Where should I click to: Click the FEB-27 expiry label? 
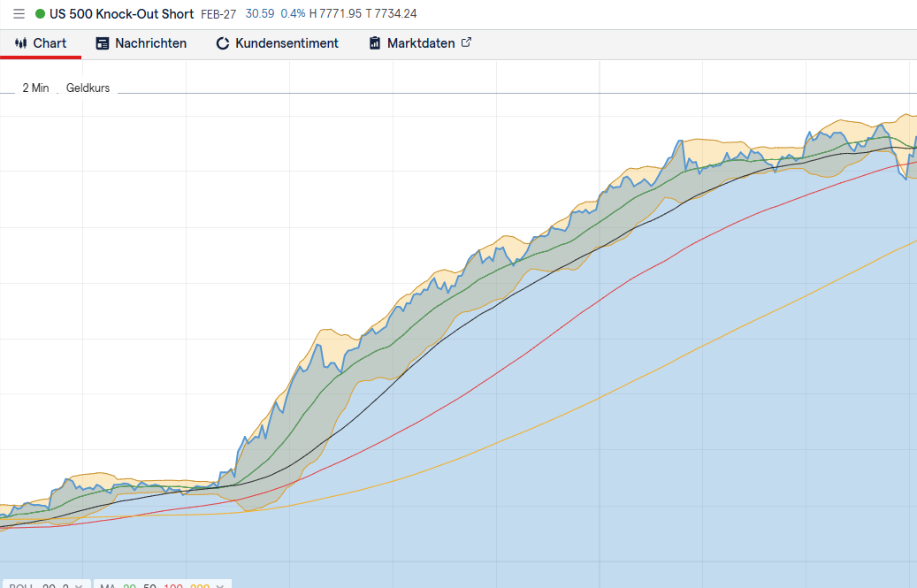pyautogui.click(x=218, y=14)
